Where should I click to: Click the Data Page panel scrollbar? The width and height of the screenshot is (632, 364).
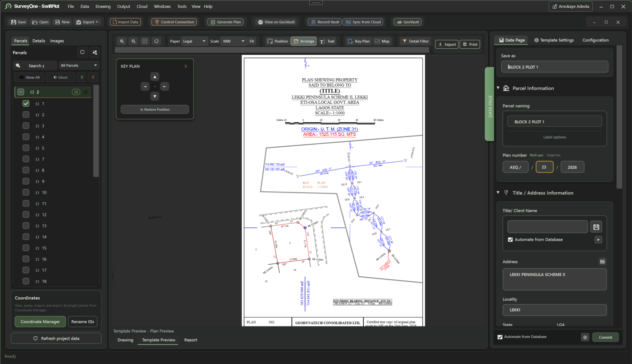coord(619,117)
